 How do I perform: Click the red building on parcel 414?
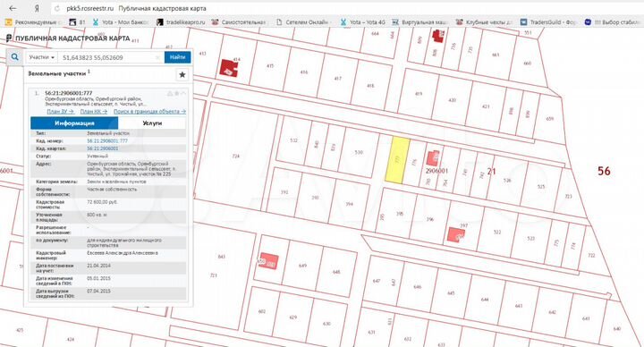click(x=228, y=68)
